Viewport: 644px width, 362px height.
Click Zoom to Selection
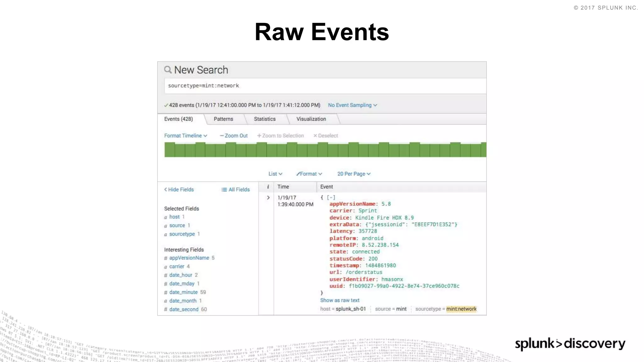pyautogui.click(x=280, y=136)
